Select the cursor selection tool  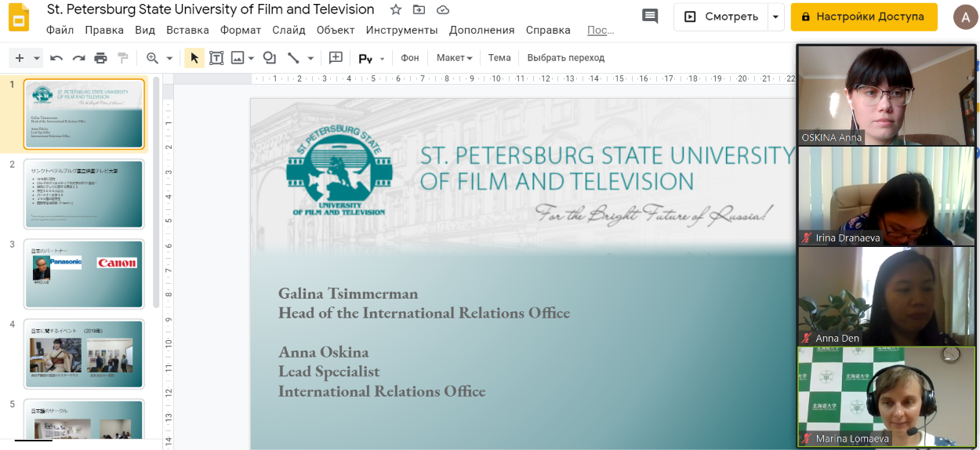click(194, 58)
